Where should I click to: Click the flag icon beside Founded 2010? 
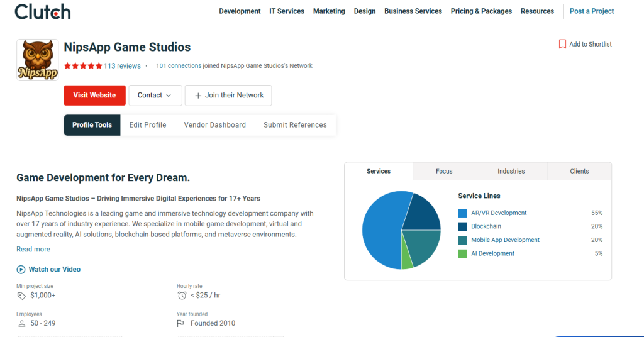[180, 323]
